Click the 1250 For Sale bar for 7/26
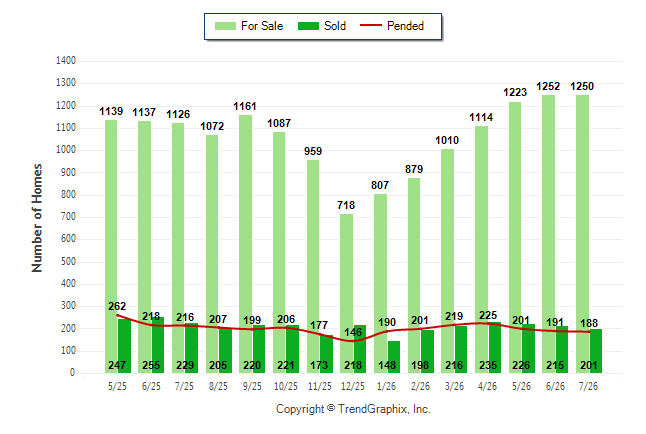Image resolution: width=646 pixels, height=434 pixels. point(583,234)
